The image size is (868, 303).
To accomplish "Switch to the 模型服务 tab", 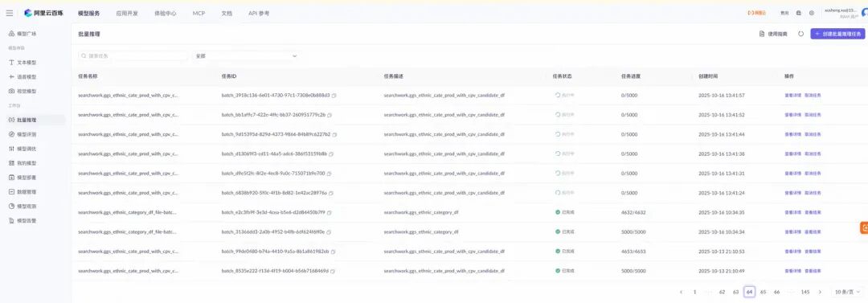I will click(x=88, y=13).
